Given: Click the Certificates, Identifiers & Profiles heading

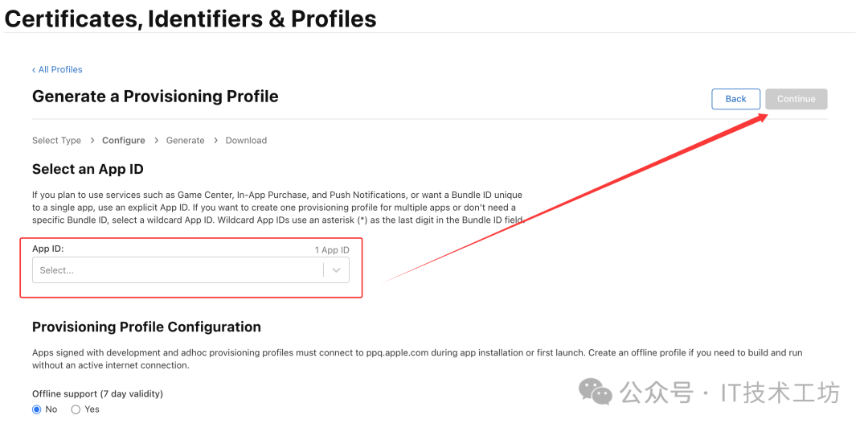Looking at the screenshot, I should point(190,19).
